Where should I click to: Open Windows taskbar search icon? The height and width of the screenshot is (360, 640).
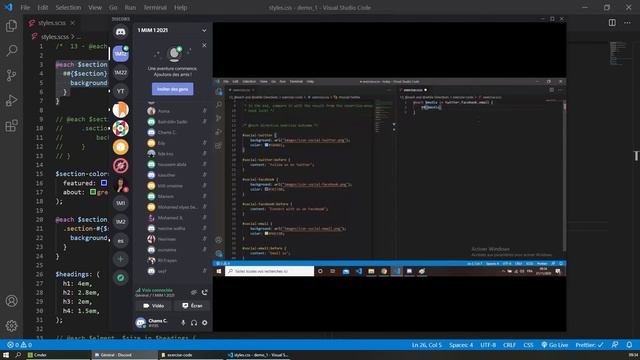coord(18,356)
